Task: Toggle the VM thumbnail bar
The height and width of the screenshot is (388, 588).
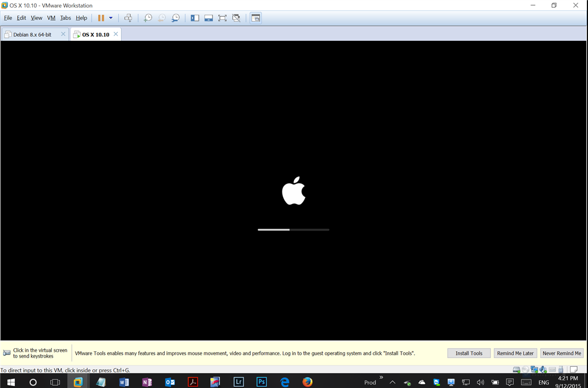Action: tap(208, 18)
